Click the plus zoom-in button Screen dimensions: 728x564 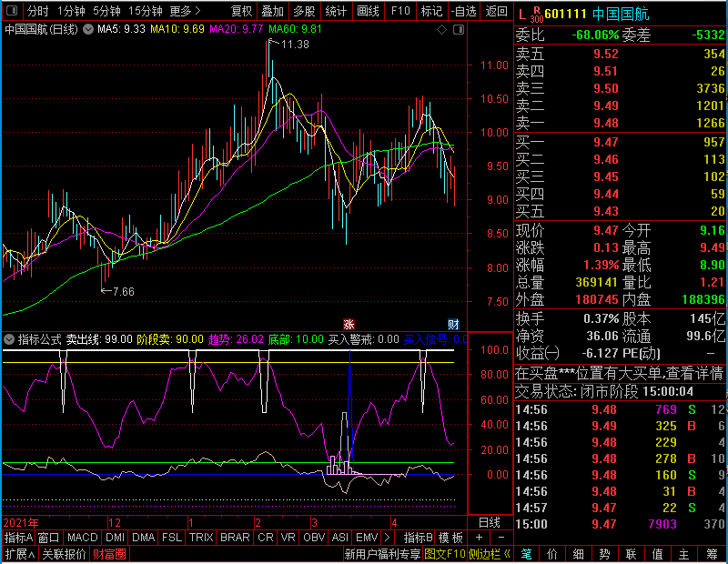click(x=480, y=538)
